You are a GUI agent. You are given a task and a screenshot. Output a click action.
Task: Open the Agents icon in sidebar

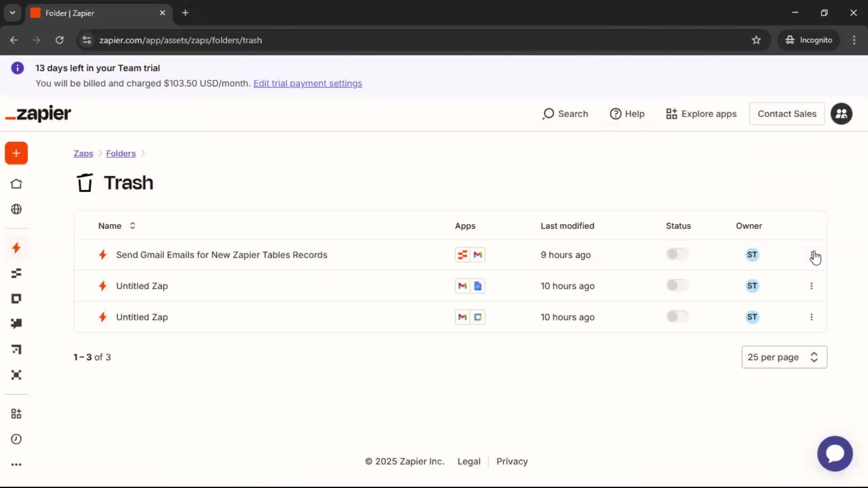(x=16, y=375)
